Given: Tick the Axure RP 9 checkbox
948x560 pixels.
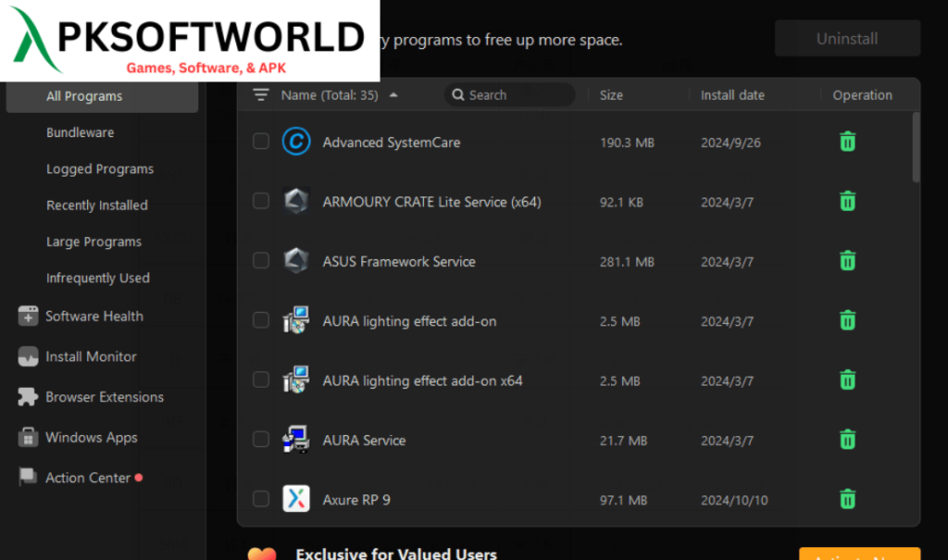Looking at the screenshot, I should click(260, 499).
